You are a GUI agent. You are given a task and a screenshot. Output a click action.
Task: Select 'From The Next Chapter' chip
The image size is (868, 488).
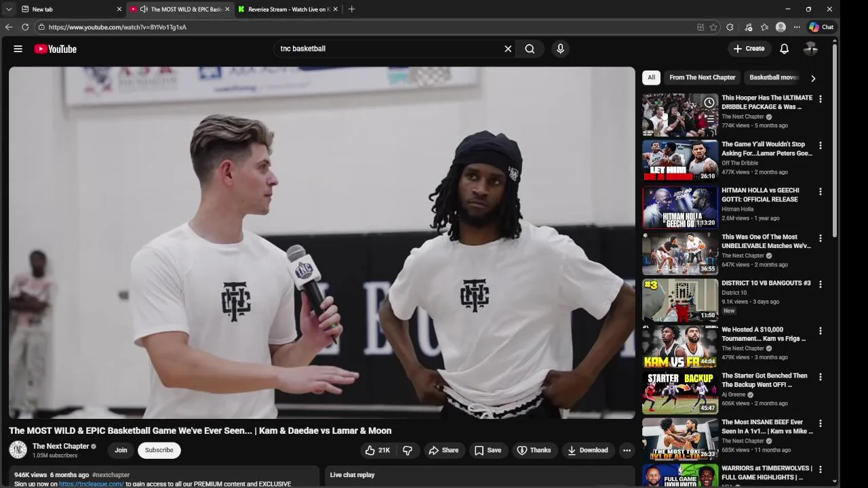702,77
